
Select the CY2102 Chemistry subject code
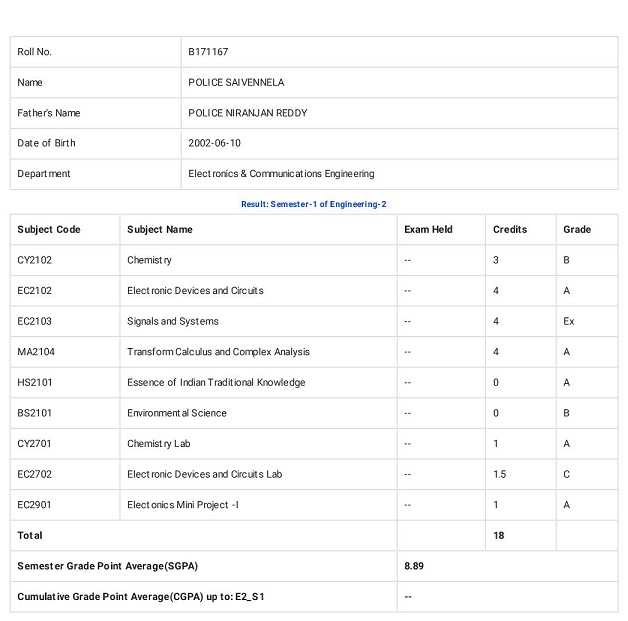point(34,260)
